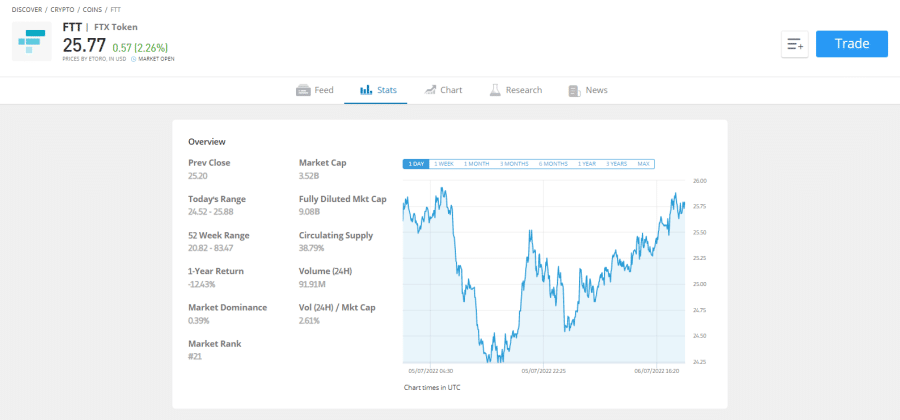This screenshot has width=900, height=420.
Task: Select the 3 YEARS chart range
Action: click(x=617, y=164)
